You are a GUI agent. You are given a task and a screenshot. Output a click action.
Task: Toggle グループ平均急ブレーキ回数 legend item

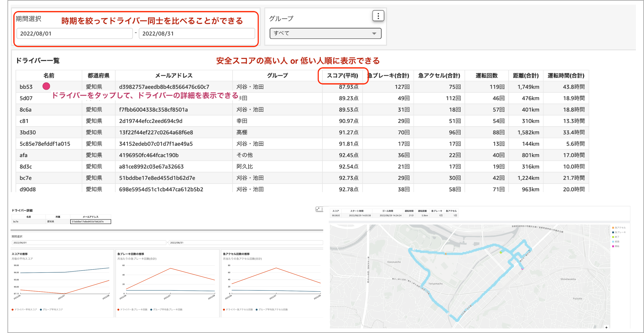pyautogui.click(x=166, y=309)
